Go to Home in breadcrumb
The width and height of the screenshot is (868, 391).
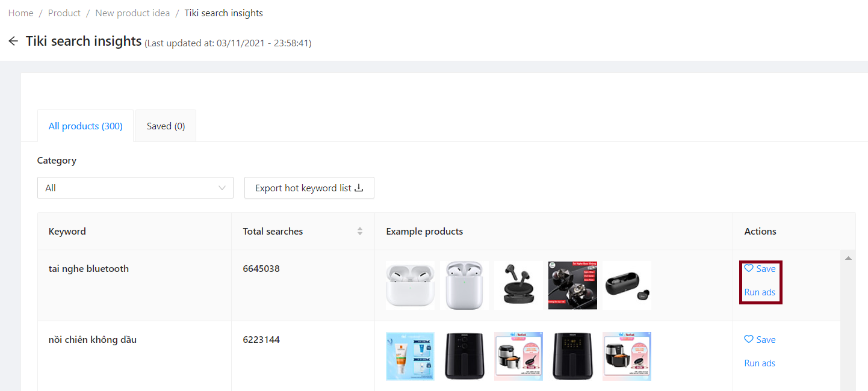pyautogui.click(x=21, y=13)
